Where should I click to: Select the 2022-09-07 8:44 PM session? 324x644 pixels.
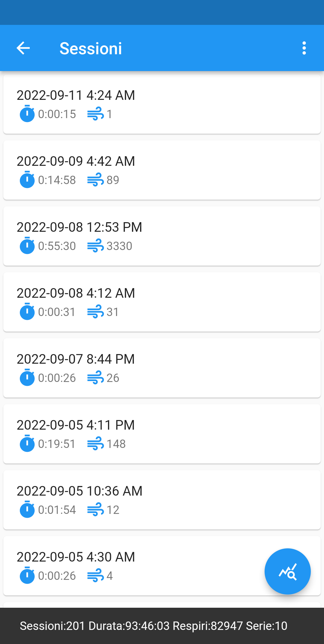click(162, 368)
